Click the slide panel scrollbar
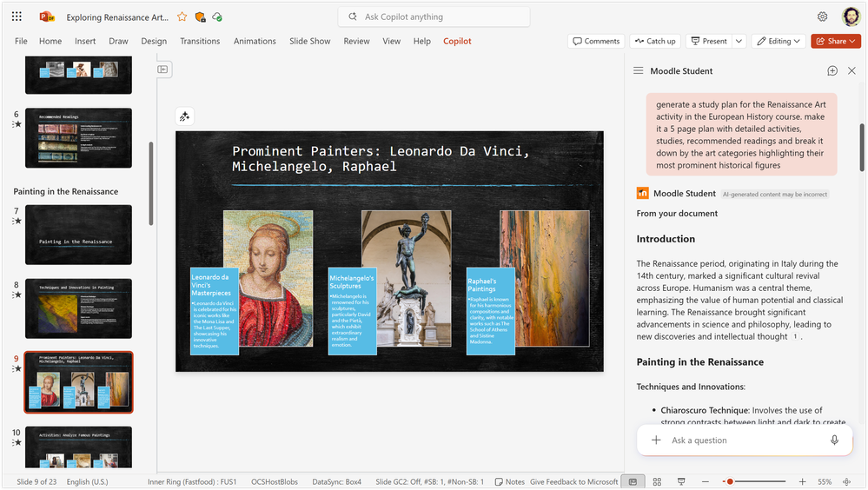Screen dimensions: 868x490 (151, 184)
